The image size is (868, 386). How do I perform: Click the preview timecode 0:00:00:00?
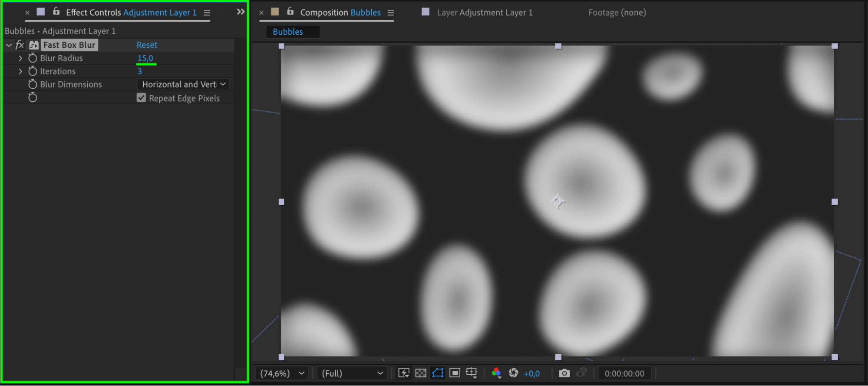624,373
